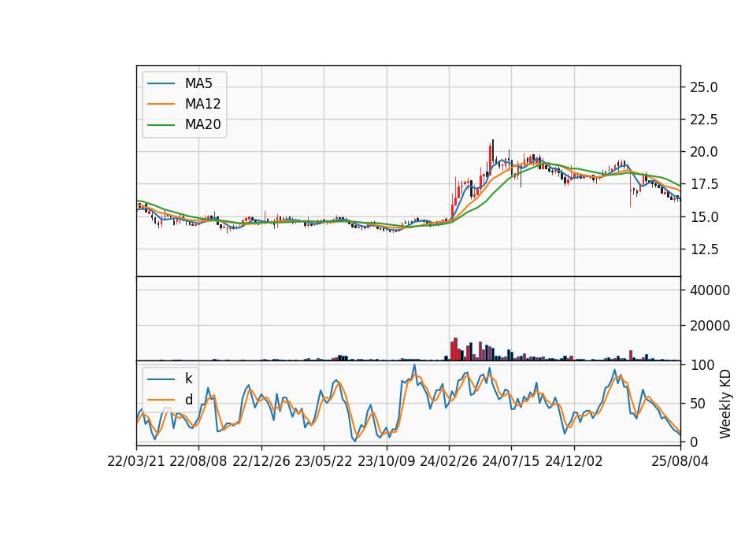
Task: Click the 23/05/22 date label
Action: tap(324, 462)
